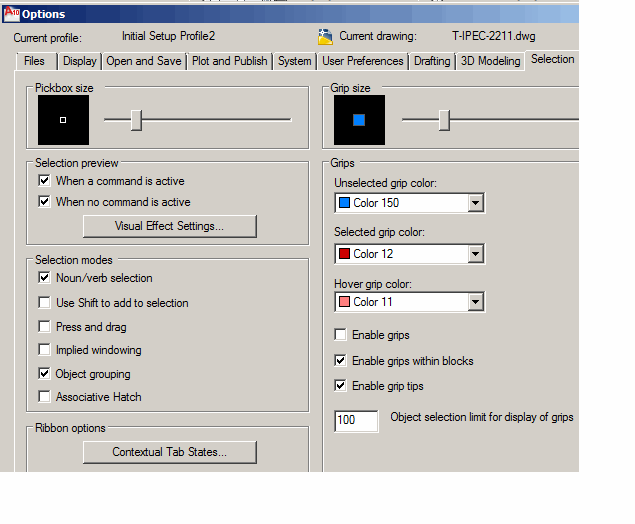Click the Grip size slider handle
The width and height of the screenshot is (635, 524).
click(x=444, y=120)
